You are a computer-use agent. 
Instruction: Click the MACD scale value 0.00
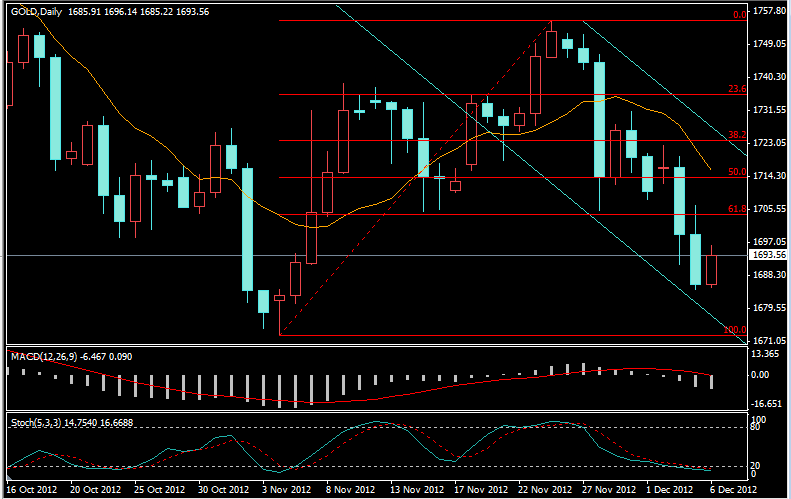click(x=760, y=375)
